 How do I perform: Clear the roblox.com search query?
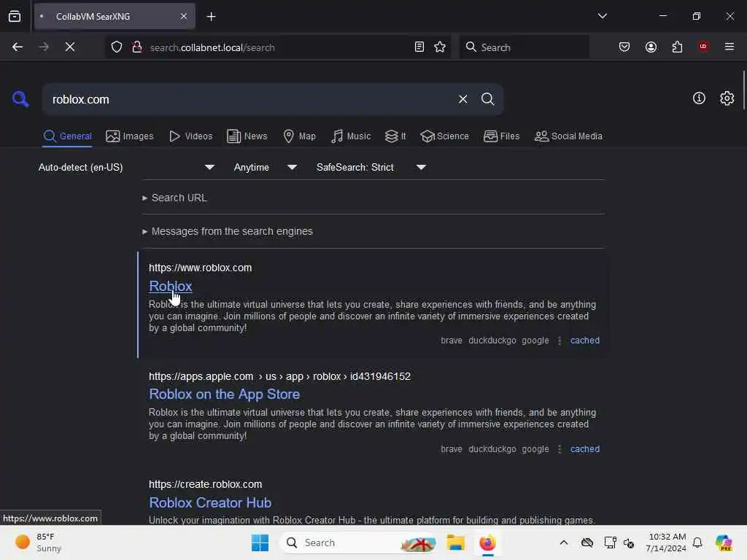click(x=462, y=99)
